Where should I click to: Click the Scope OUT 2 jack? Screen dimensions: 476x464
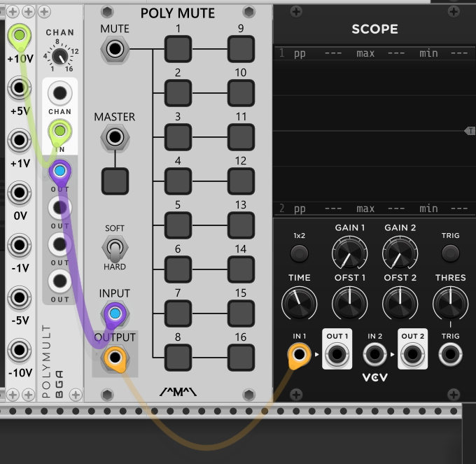tap(412, 356)
